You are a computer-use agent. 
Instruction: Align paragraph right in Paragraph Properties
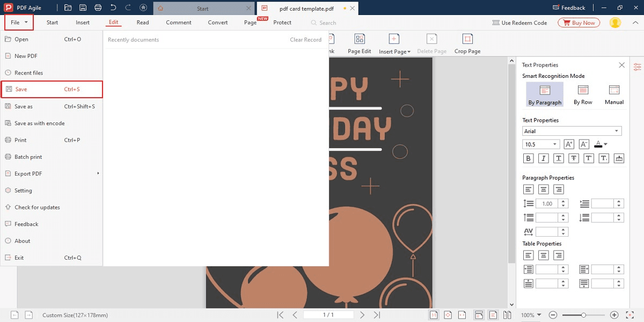(x=559, y=189)
